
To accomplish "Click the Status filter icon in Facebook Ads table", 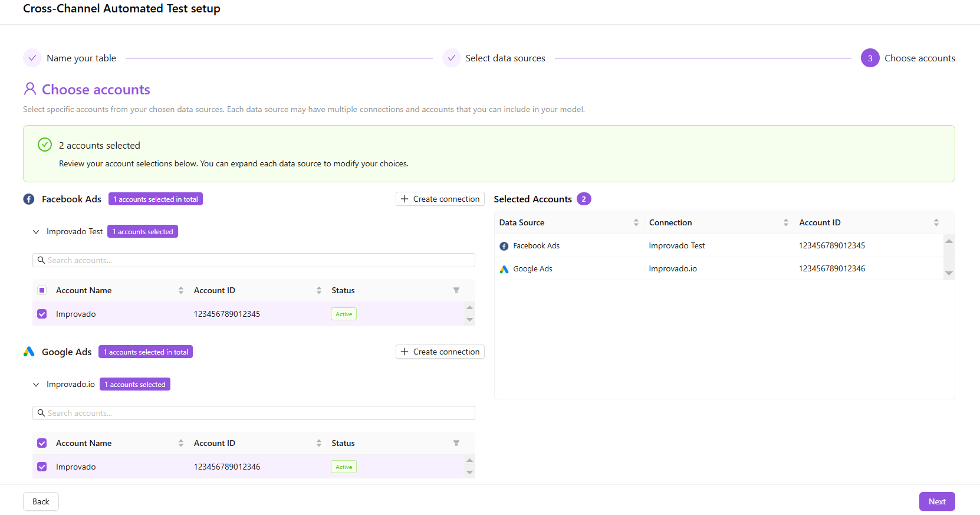I will (456, 290).
